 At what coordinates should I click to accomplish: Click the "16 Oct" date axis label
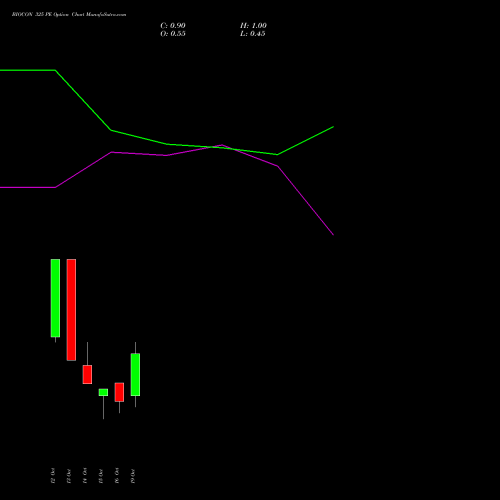point(117,476)
